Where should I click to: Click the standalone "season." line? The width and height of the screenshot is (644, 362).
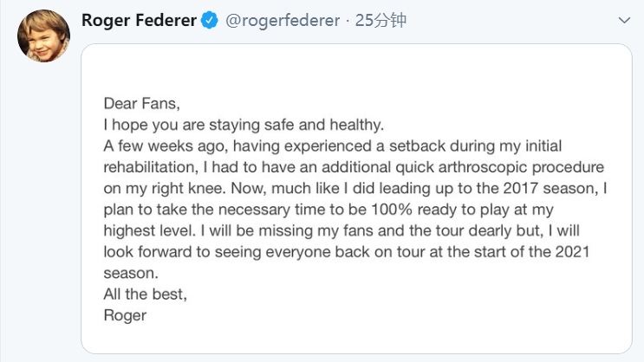click(x=131, y=274)
